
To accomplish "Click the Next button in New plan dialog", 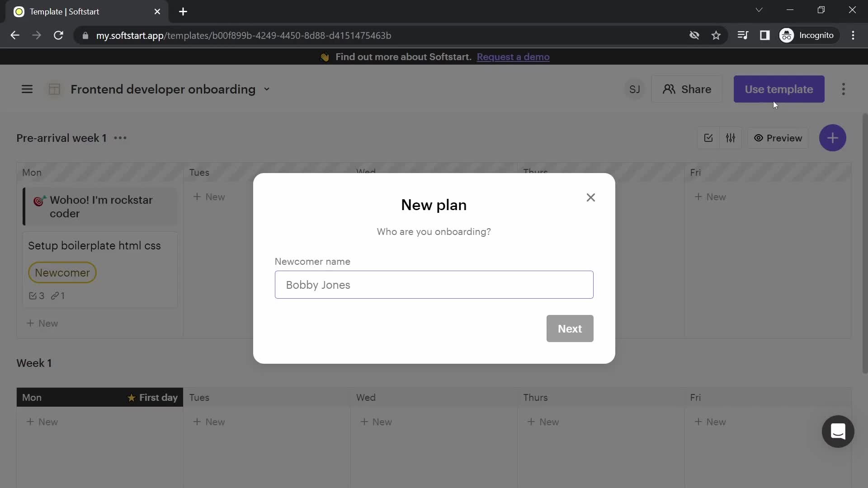I will click(x=570, y=328).
